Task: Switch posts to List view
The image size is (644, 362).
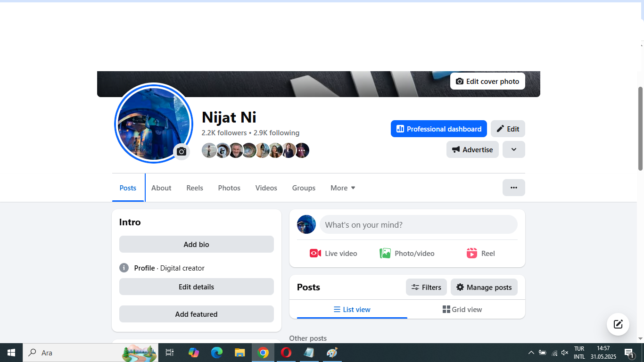Action: [352, 310]
